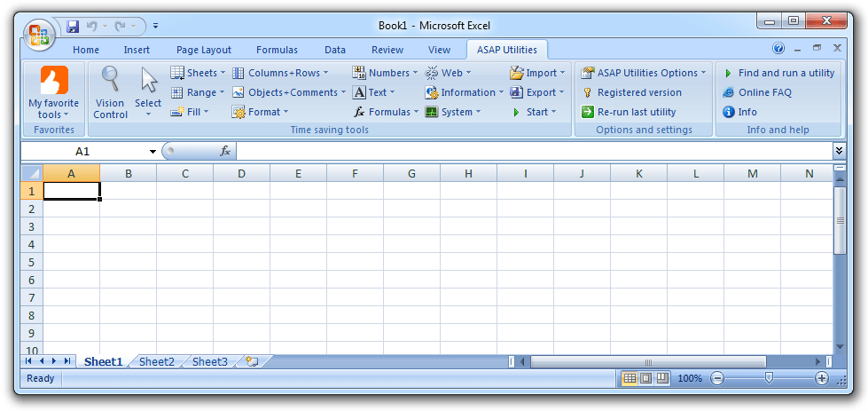The height and width of the screenshot is (411, 868).
Task: Open the Numbers utilities dropdown
Action: (386, 73)
